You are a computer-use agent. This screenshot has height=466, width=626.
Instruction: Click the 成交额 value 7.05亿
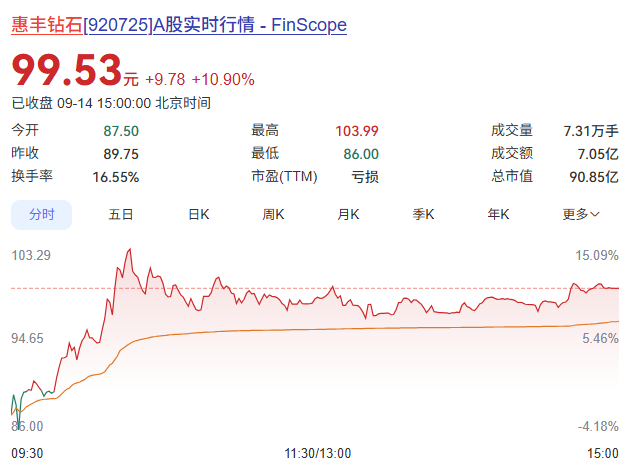(598, 154)
